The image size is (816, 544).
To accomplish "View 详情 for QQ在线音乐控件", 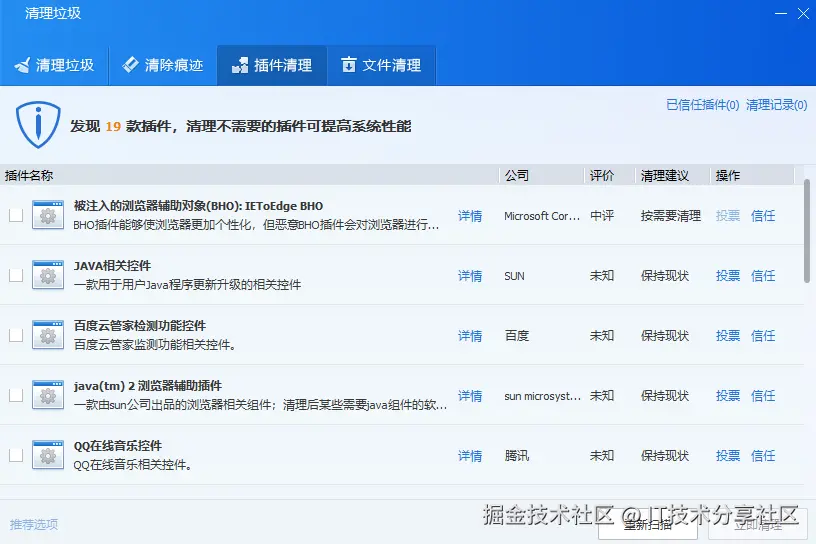I will [470, 456].
